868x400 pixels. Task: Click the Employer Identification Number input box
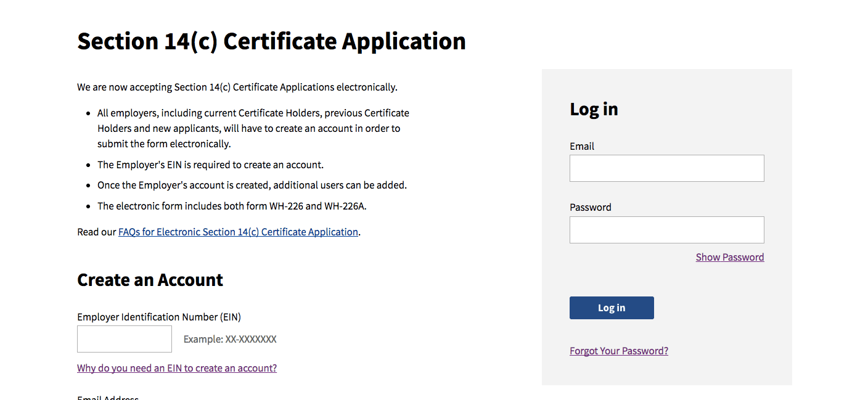pyautogui.click(x=125, y=339)
